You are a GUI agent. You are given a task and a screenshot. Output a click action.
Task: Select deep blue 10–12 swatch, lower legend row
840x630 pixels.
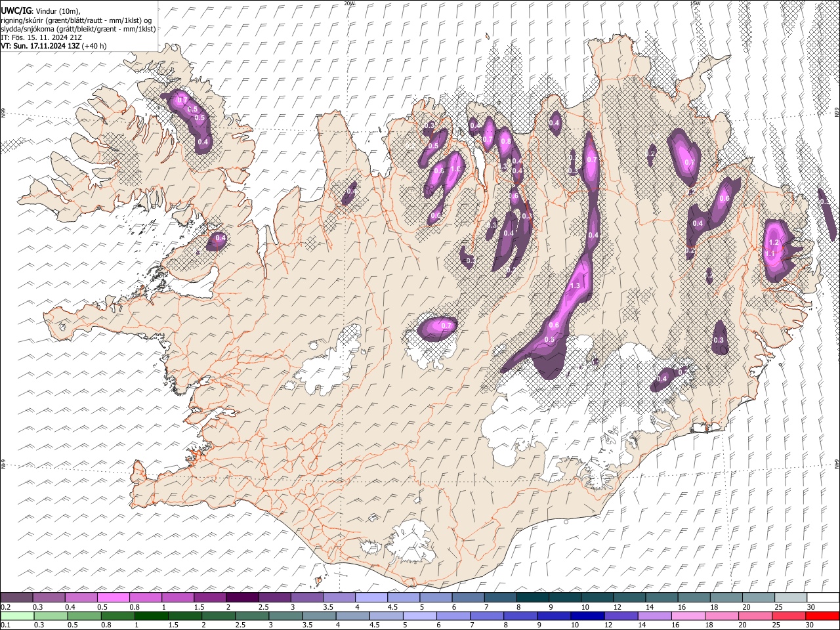(x=587, y=616)
